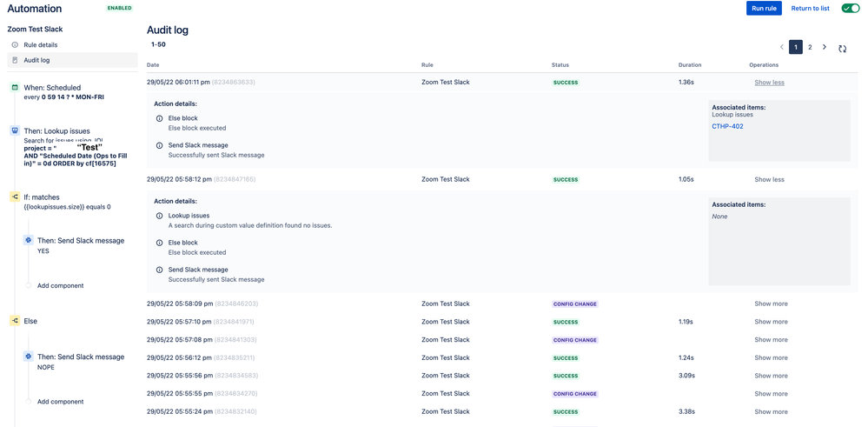This screenshot has width=868, height=427.
Task: Expand the 05:55:55 pm entry with Show more
Action: click(x=771, y=394)
